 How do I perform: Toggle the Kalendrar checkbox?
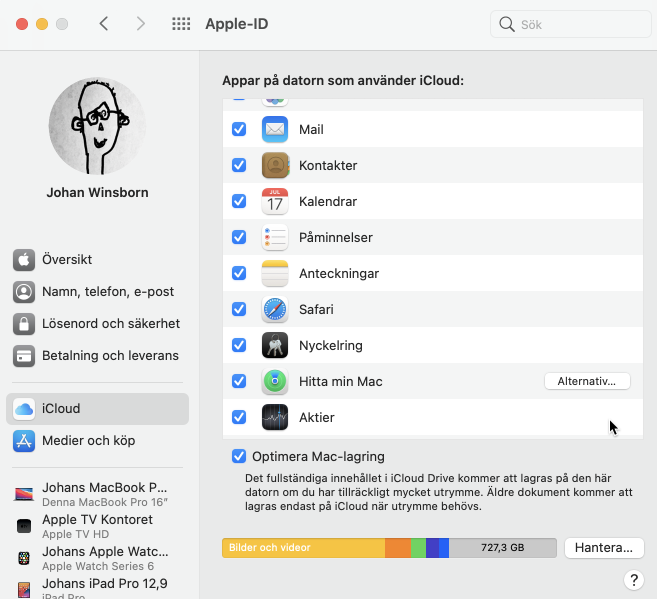coord(239,201)
